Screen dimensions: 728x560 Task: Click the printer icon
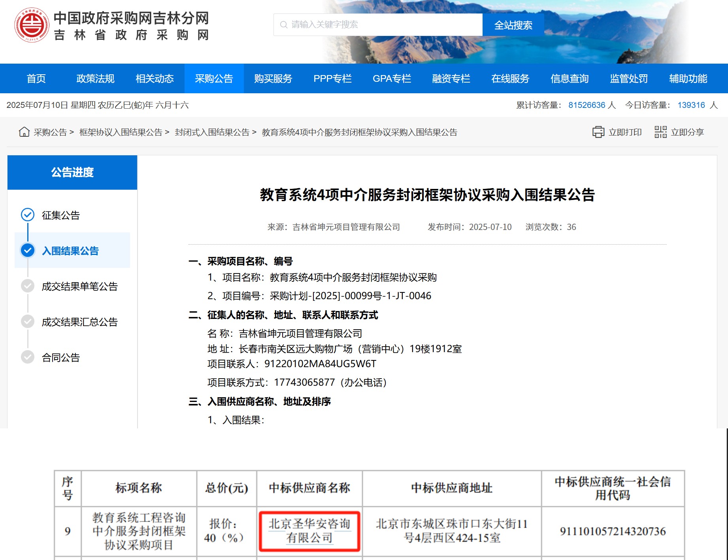click(598, 132)
